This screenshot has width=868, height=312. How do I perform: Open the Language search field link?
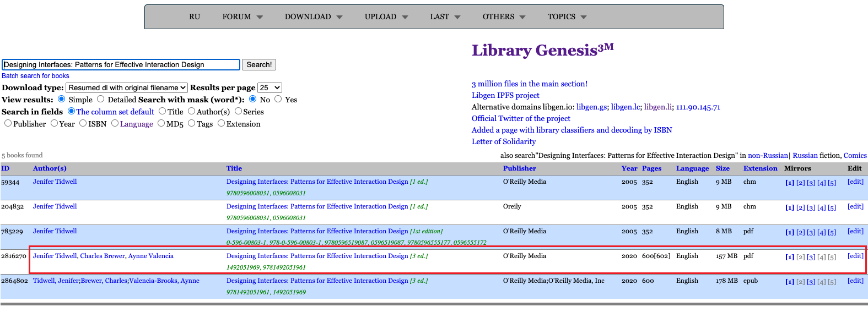tap(137, 124)
